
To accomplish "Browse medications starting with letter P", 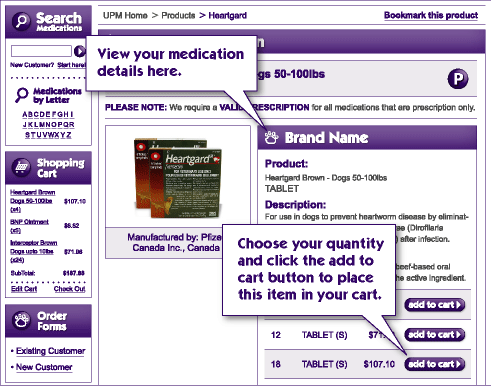I will coord(60,125).
